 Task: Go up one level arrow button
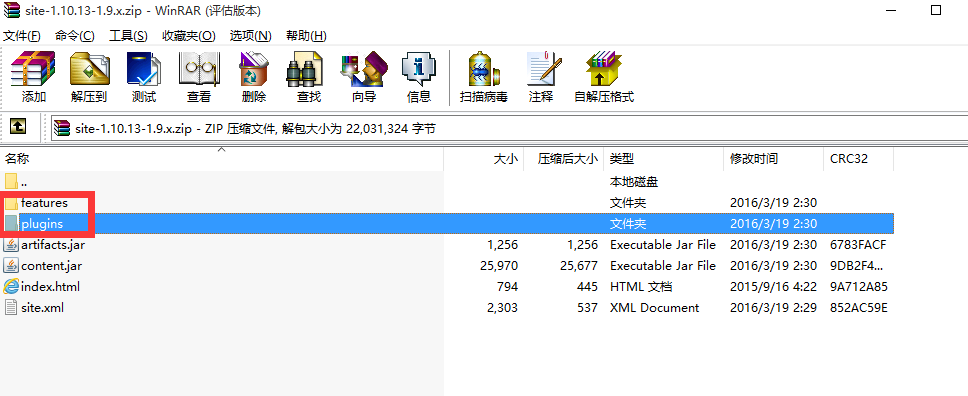click(x=19, y=127)
